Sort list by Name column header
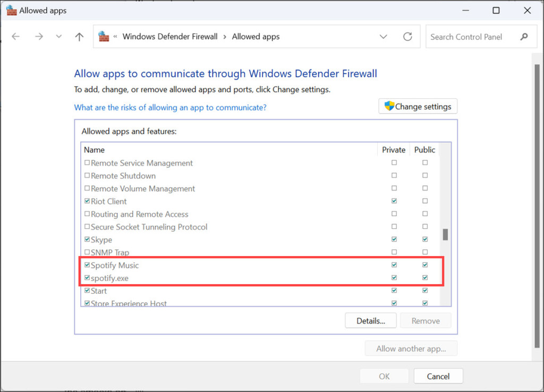This screenshot has width=544, height=392. (x=95, y=150)
